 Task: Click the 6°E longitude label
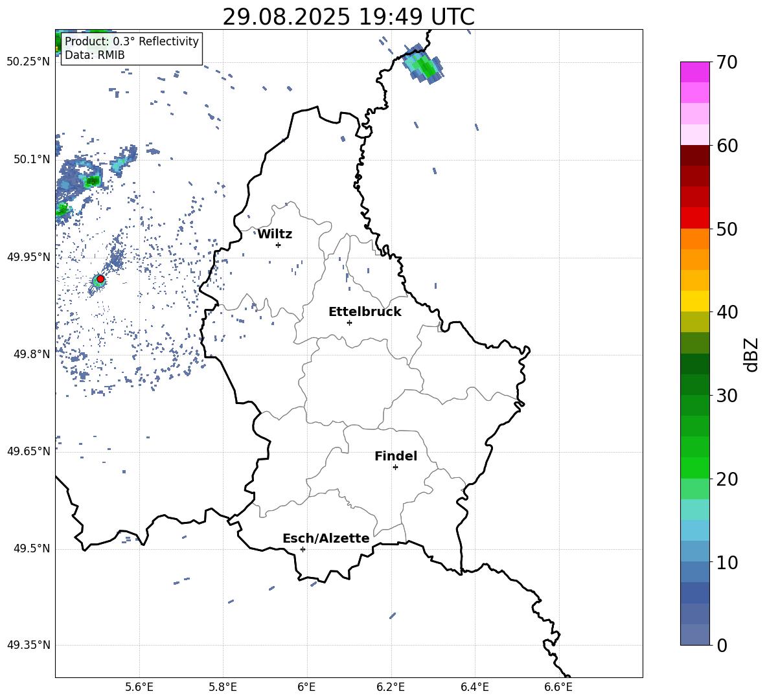click(x=306, y=687)
